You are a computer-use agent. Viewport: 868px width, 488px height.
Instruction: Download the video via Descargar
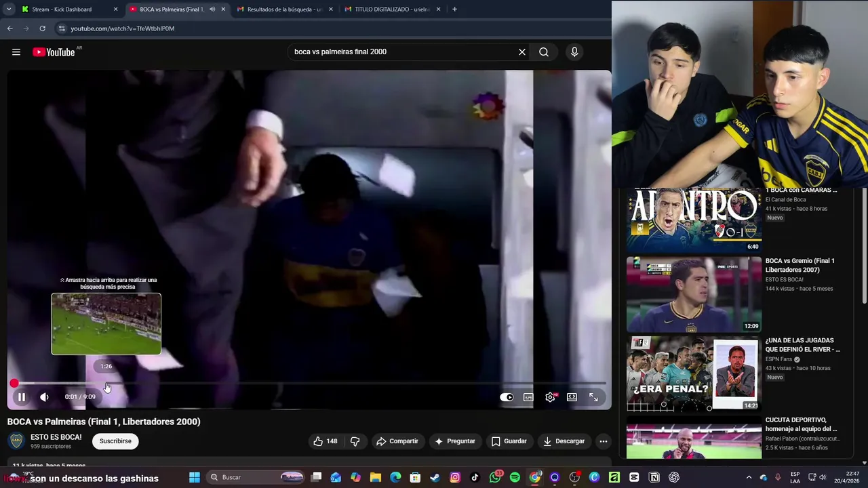coord(564,441)
